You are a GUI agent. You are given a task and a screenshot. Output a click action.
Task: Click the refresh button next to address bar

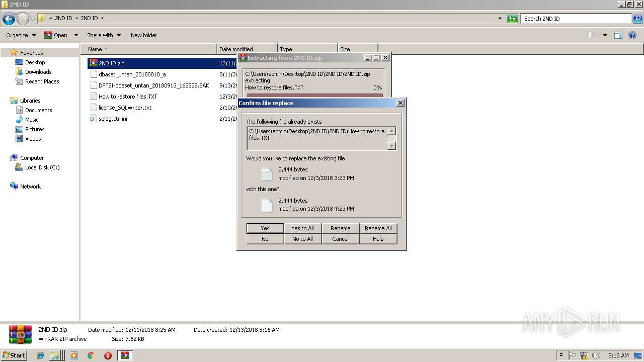pyautogui.click(x=512, y=19)
